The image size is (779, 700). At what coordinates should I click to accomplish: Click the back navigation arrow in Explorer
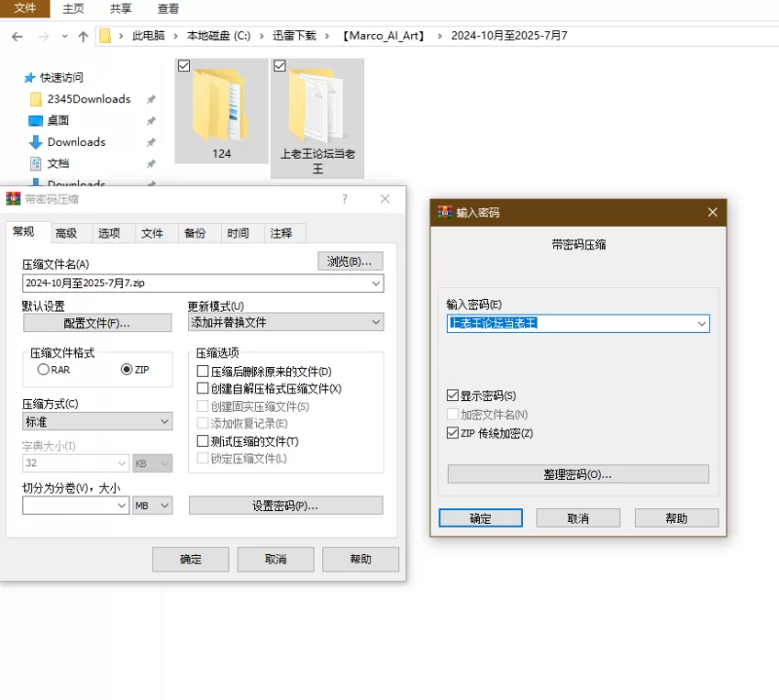click(18, 36)
